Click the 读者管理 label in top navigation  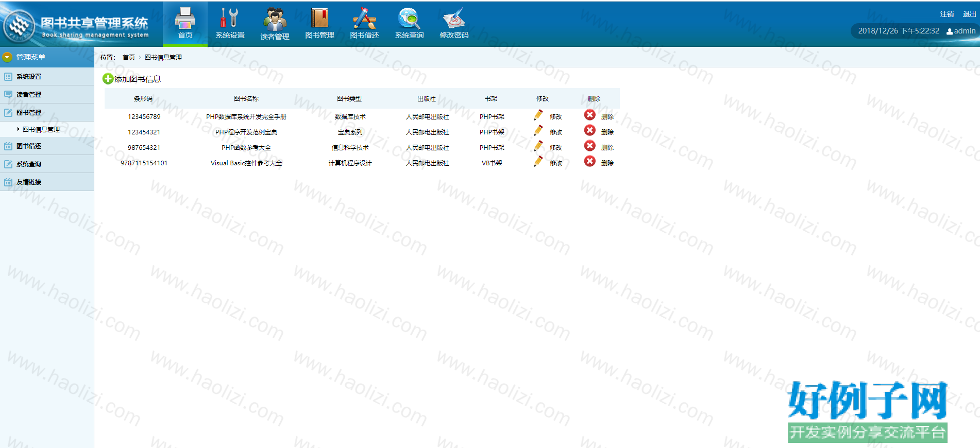point(275,37)
